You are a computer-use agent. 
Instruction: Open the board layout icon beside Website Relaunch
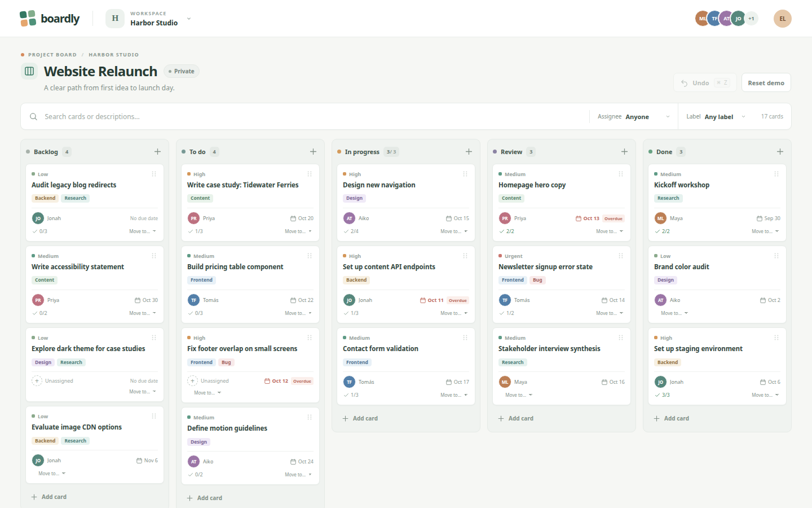point(29,71)
